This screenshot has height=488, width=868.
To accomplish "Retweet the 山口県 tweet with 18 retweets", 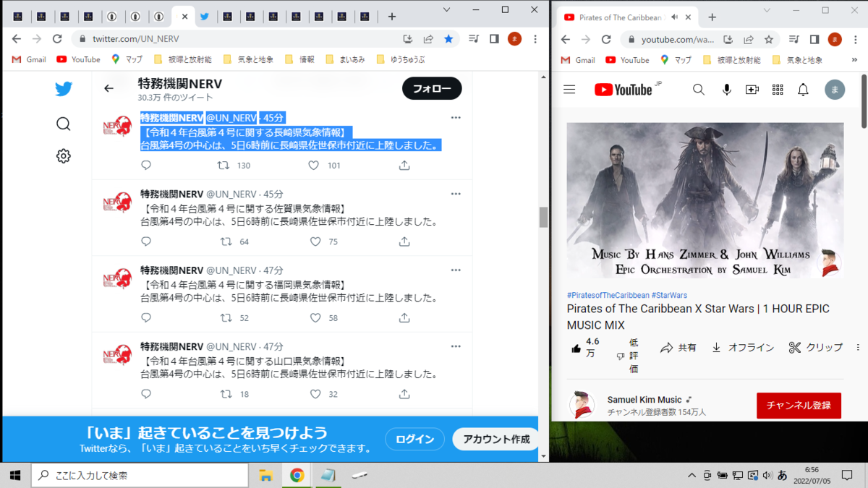I will pos(225,394).
